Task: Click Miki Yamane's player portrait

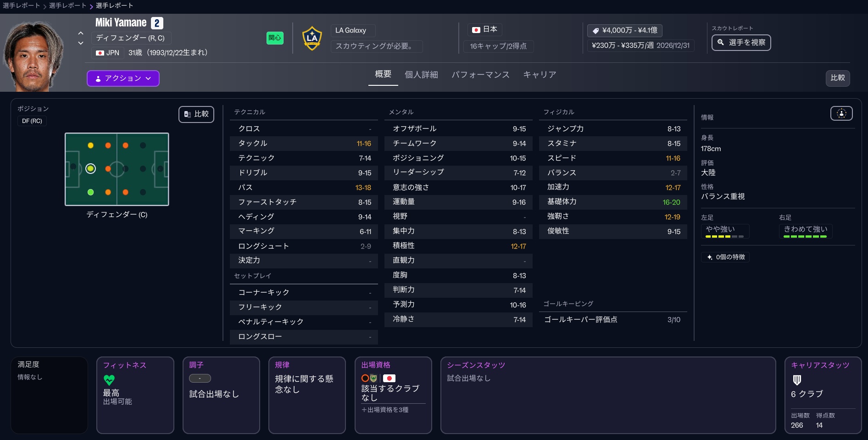Action: click(33, 56)
